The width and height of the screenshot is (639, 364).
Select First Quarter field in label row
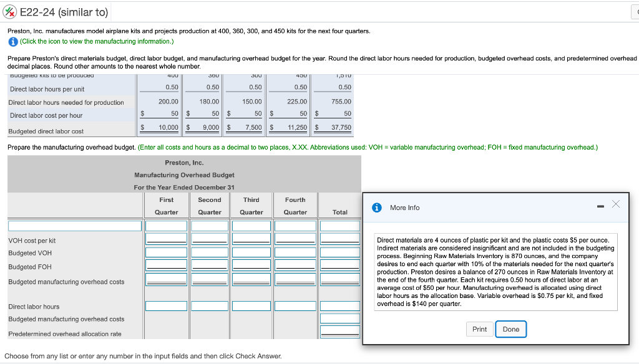[166, 226]
